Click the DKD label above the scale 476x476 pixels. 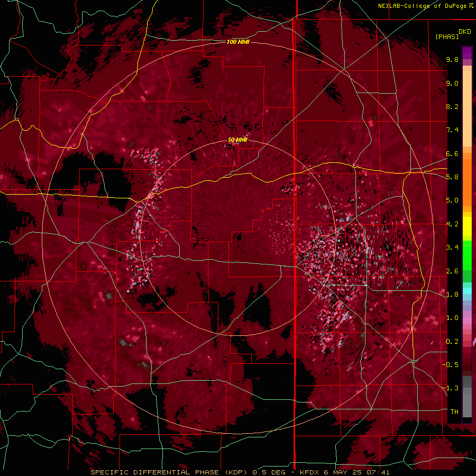coord(465,32)
